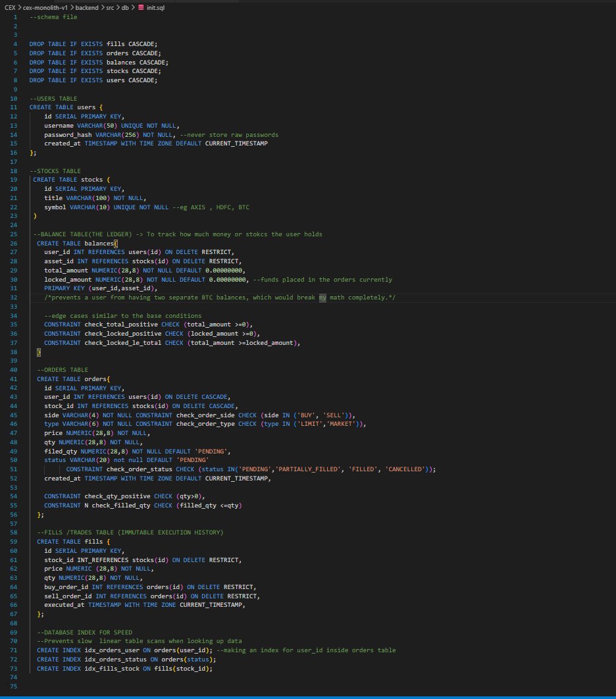
Task: Click the 'buy_order_id' column name
Action: [66, 587]
